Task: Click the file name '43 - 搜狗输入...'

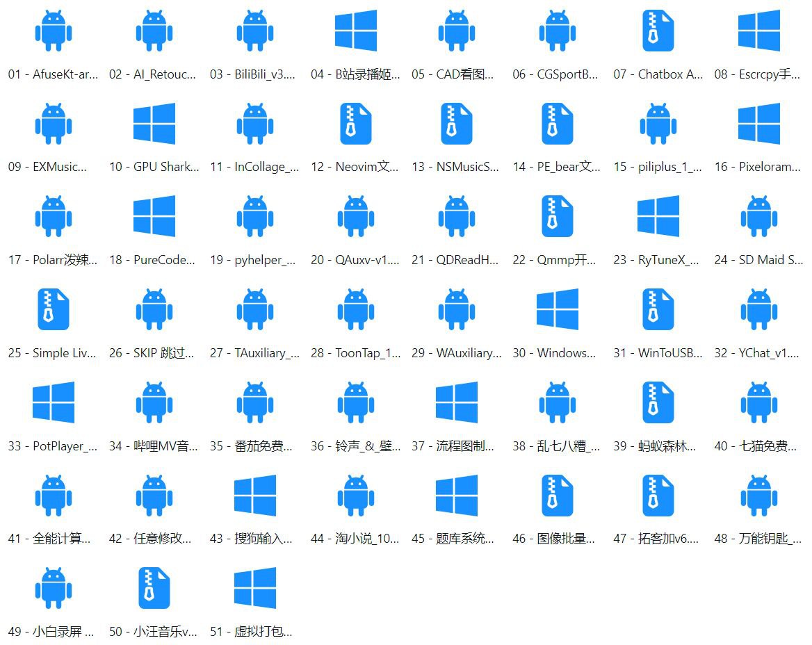Action: pyautogui.click(x=251, y=539)
